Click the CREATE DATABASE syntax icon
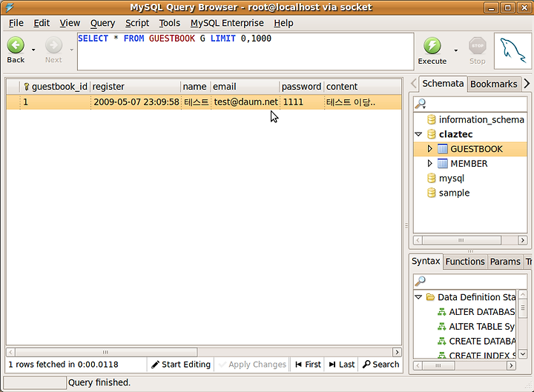This screenshot has height=392, width=534. click(441, 341)
